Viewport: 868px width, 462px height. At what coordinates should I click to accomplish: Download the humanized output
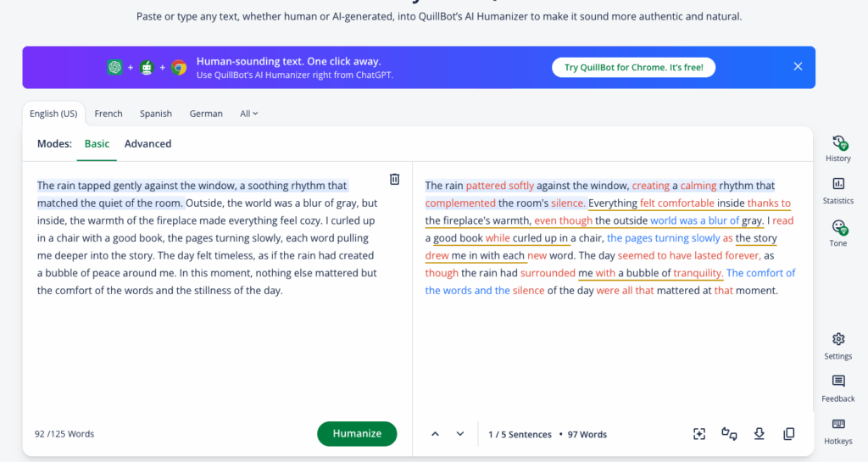tap(759, 434)
